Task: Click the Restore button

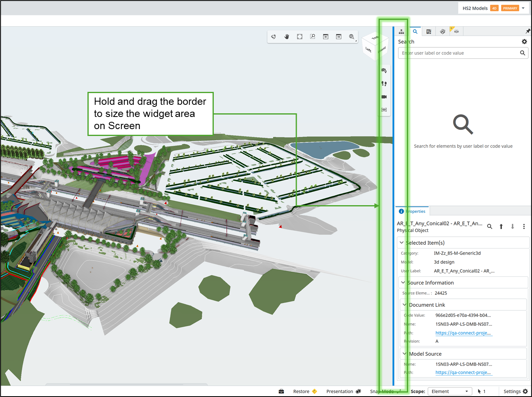Action: click(305, 391)
